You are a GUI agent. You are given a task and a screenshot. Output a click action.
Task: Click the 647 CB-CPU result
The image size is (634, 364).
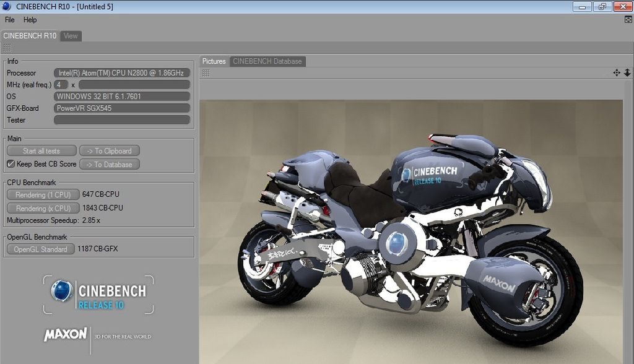(101, 194)
